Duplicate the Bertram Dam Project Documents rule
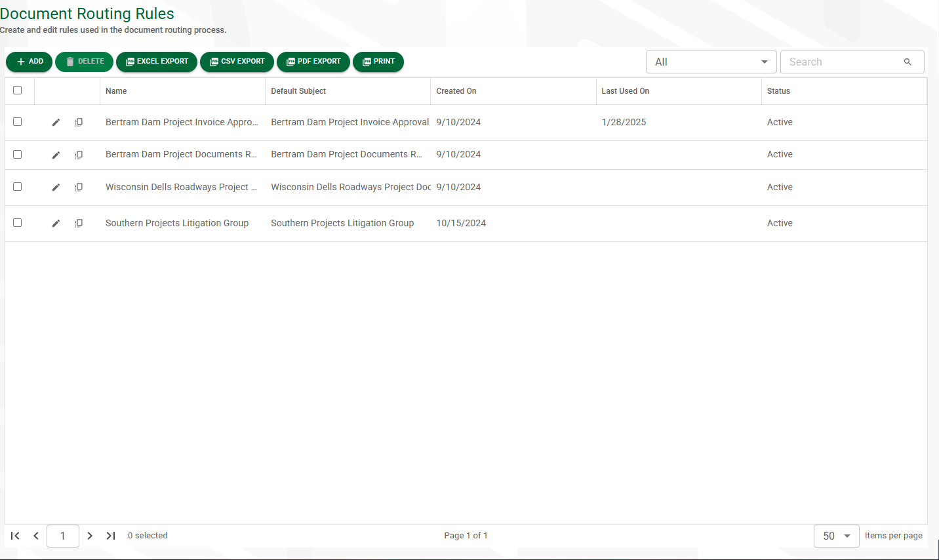This screenshot has height=560, width=939. 79,155
